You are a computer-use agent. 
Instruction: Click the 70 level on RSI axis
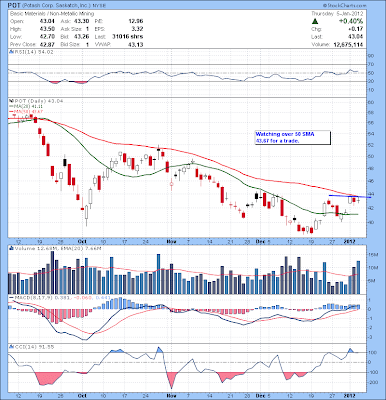[x=371, y=64]
